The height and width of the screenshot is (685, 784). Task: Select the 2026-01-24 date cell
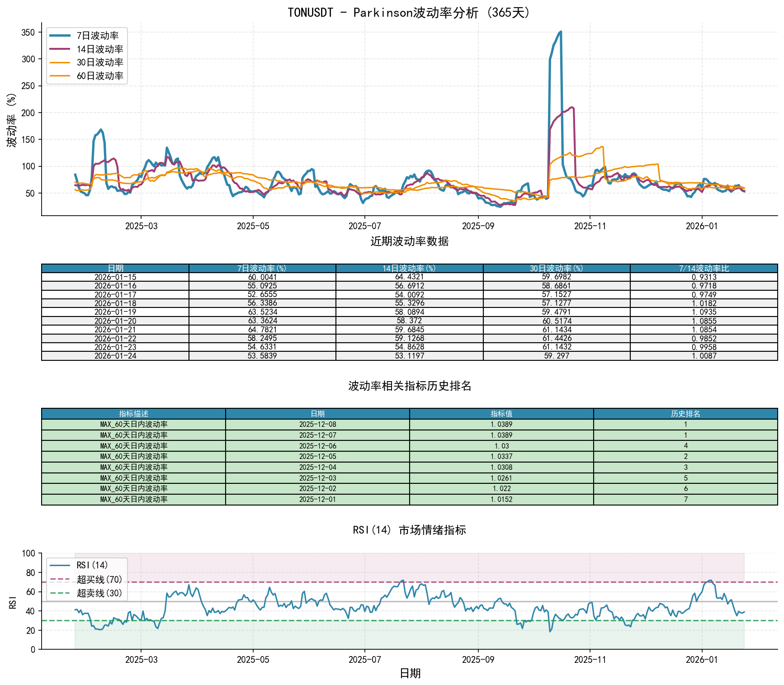115,356
